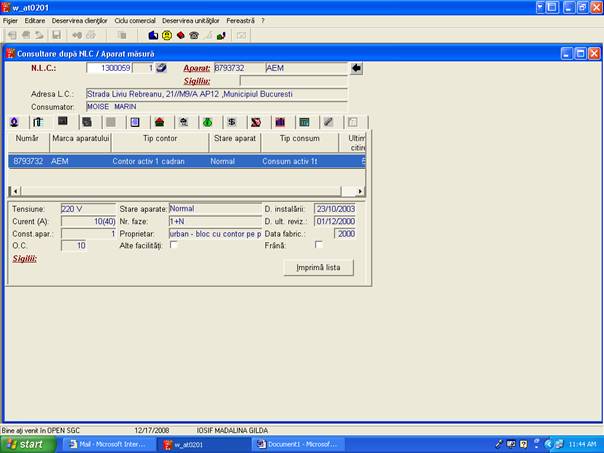This screenshot has height=453, width=604.
Task: Click the Tensiune field showing 220 V
Action: coord(88,209)
